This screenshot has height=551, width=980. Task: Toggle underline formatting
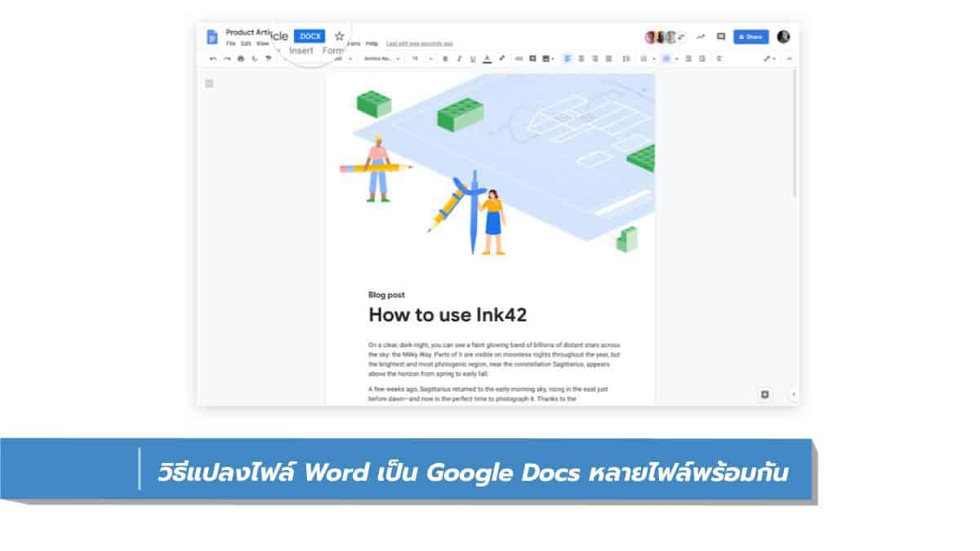[x=473, y=59]
